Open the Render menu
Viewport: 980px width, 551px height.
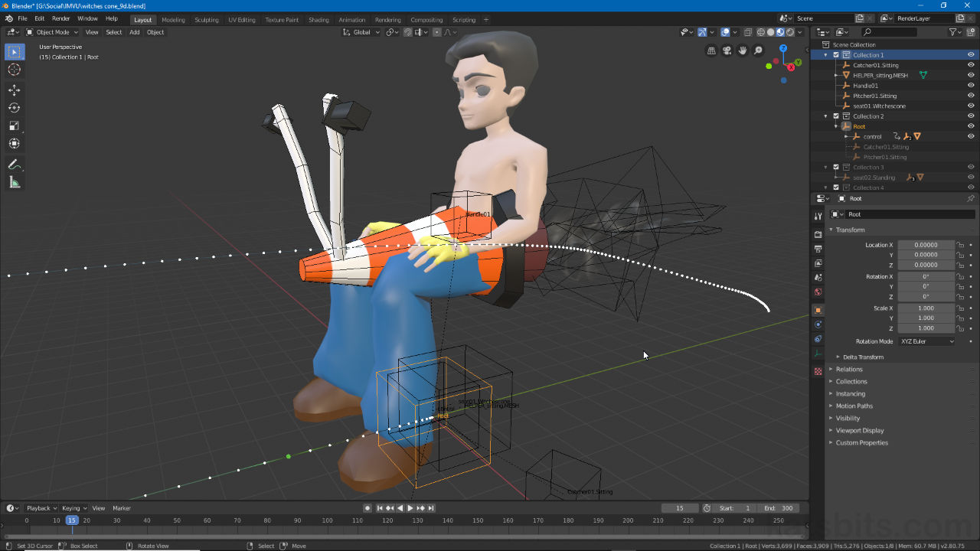[x=61, y=18]
